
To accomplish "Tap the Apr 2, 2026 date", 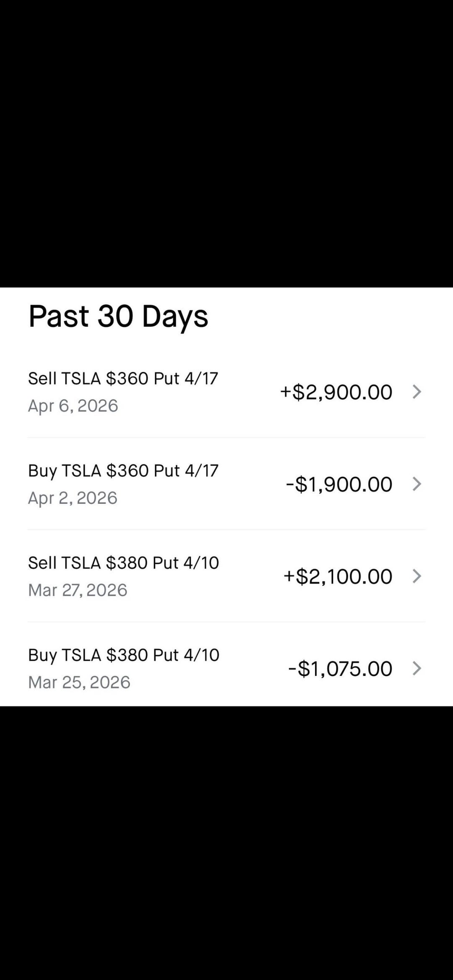I will point(73,498).
